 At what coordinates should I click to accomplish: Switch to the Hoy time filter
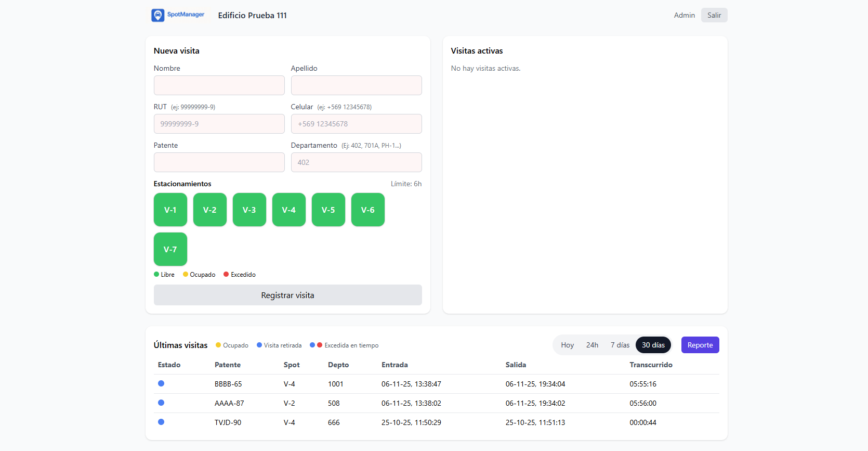click(567, 345)
